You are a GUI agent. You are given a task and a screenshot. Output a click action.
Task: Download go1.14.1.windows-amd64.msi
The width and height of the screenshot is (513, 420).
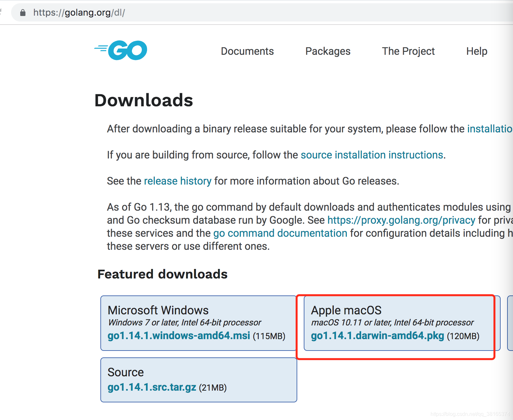179,336
